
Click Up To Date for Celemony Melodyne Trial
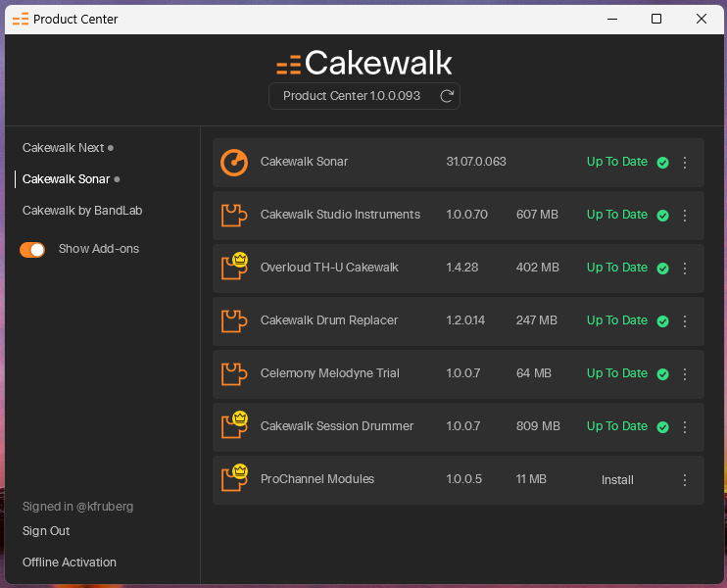(x=616, y=373)
